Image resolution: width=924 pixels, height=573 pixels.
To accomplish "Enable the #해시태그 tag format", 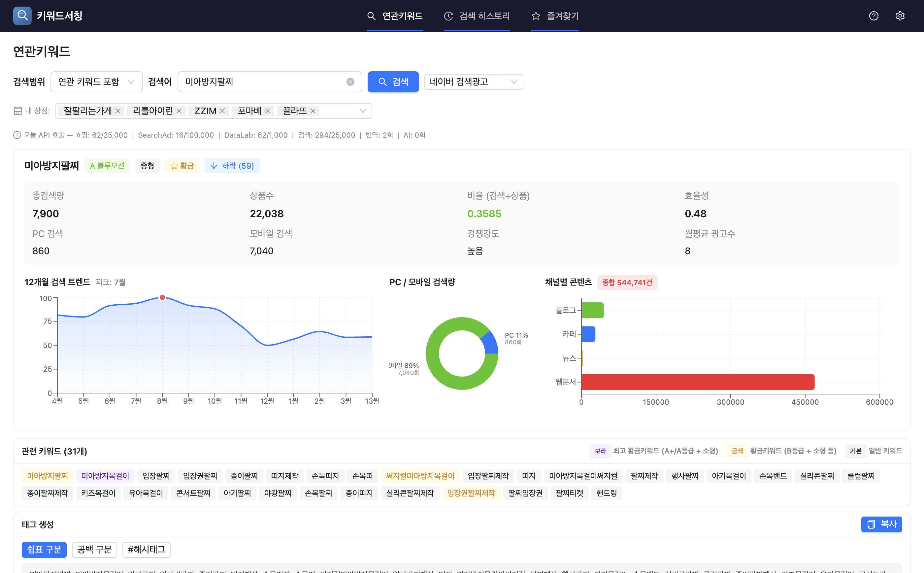I will tap(146, 550).
